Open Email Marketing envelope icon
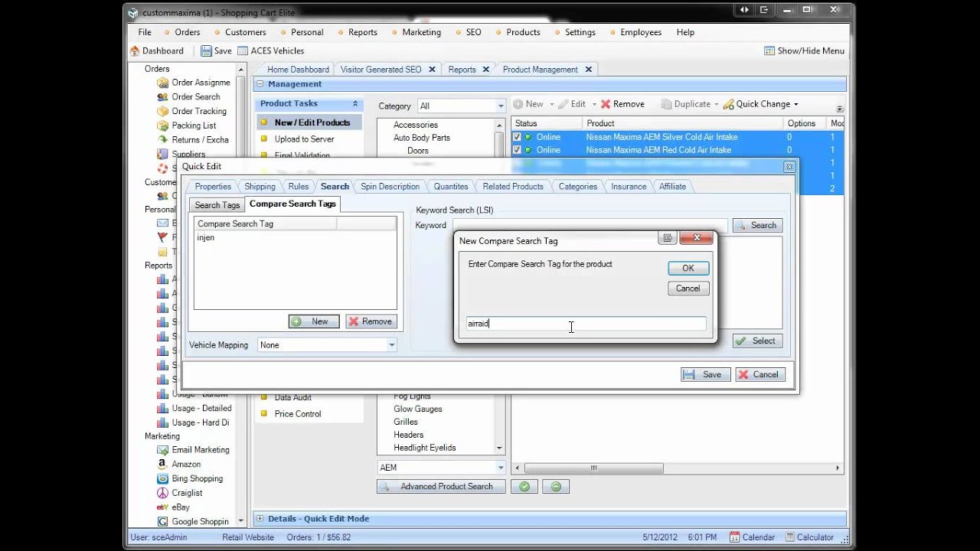Screen dimensions: 980x551 [162, 450]
